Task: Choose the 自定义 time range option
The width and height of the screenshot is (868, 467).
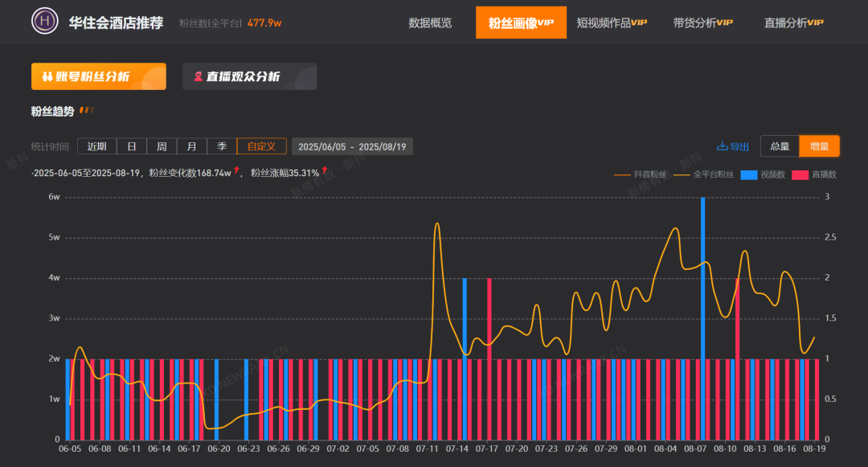Action: tap(261, 146)
